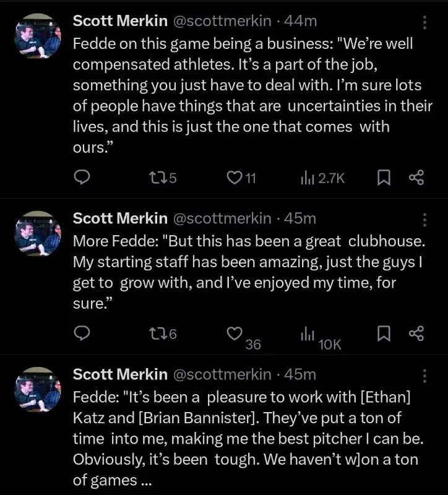Open more options on the Katz tweet

click(x=424, y=376)
